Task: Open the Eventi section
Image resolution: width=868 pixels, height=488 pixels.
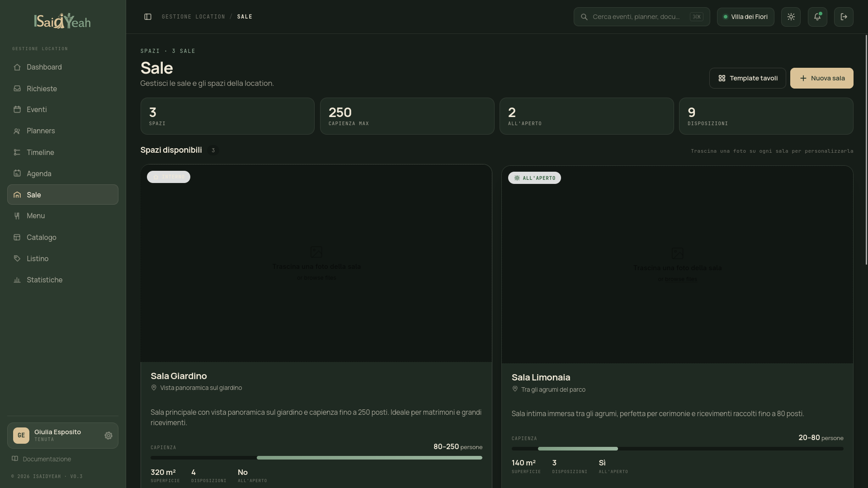Action: pos(63,109)
